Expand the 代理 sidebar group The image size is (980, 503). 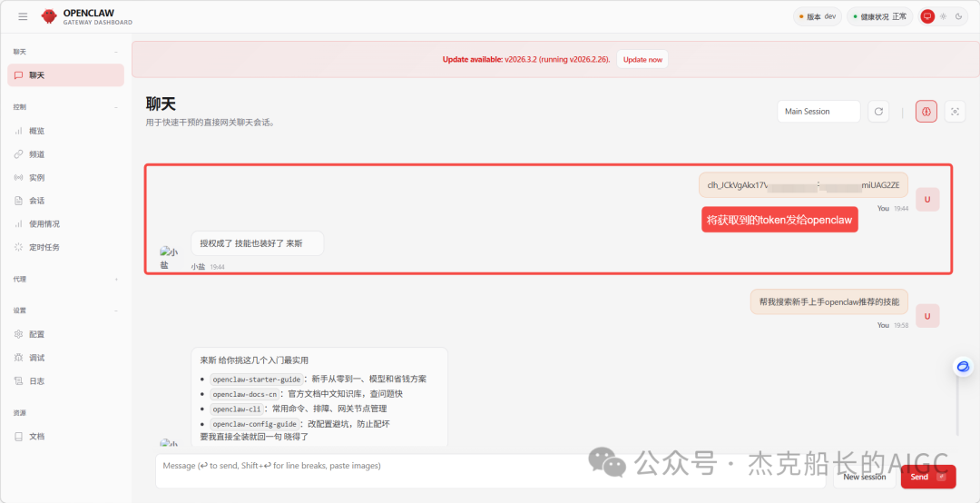pyautogui.click(x=115, y=279)
